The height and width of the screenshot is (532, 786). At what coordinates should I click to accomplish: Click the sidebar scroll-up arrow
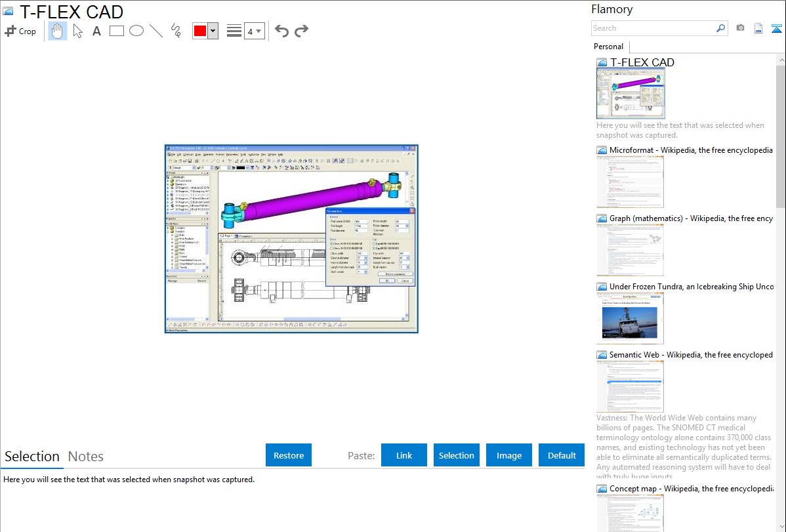(781, 60)
